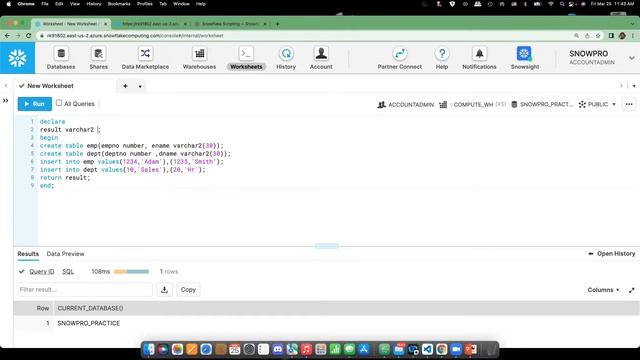This screenshot has height=360, width=640.
Task: Open the Databases page
Action: [x=61, y=58]
